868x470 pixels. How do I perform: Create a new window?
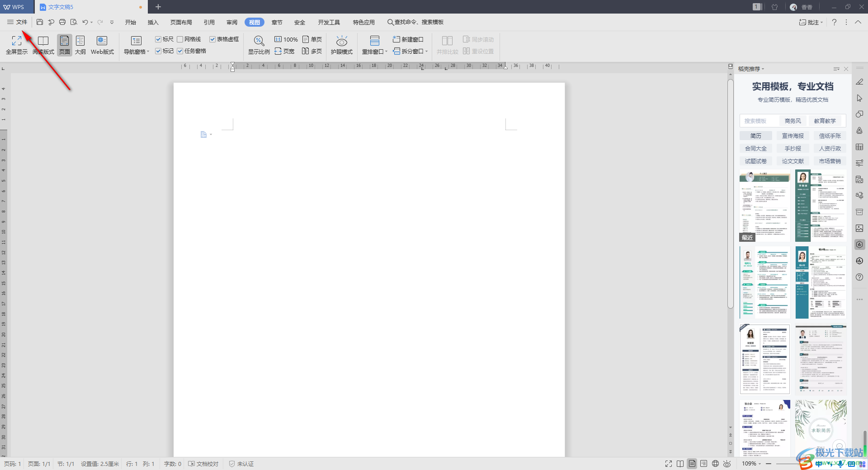point(408,40)
